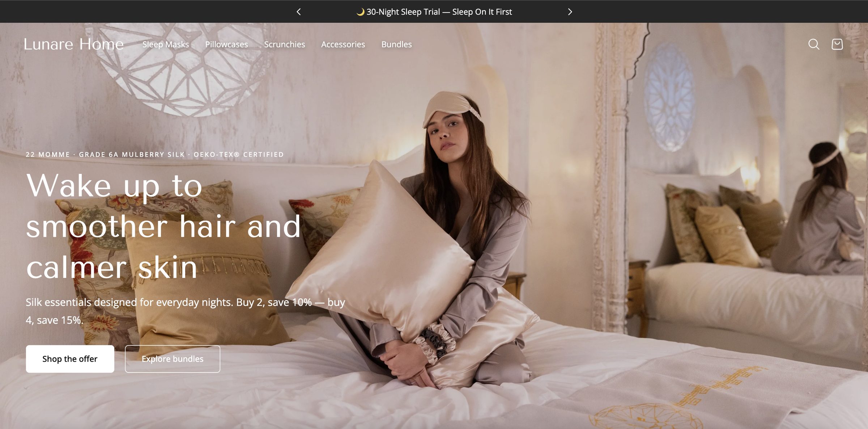This screenshot has width=868, height=429.
Task: Open the Sleep Masks menu item
Action: (166, 44)
